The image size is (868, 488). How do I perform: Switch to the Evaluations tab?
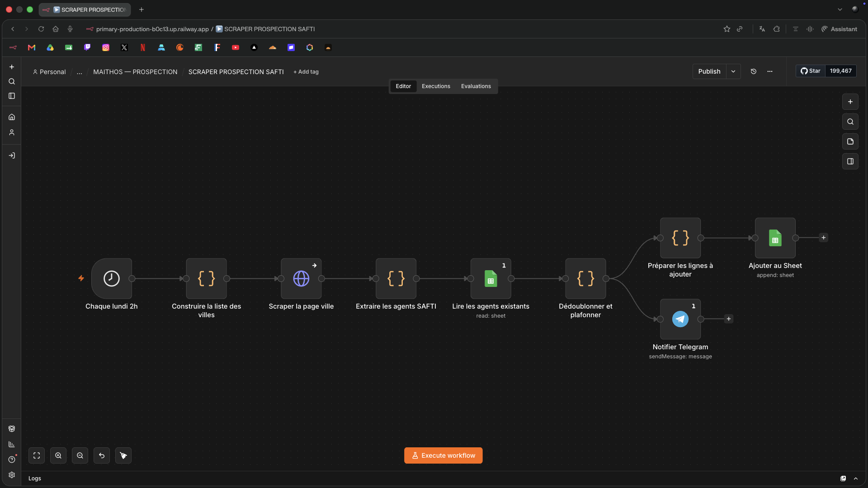pos(476,86)
